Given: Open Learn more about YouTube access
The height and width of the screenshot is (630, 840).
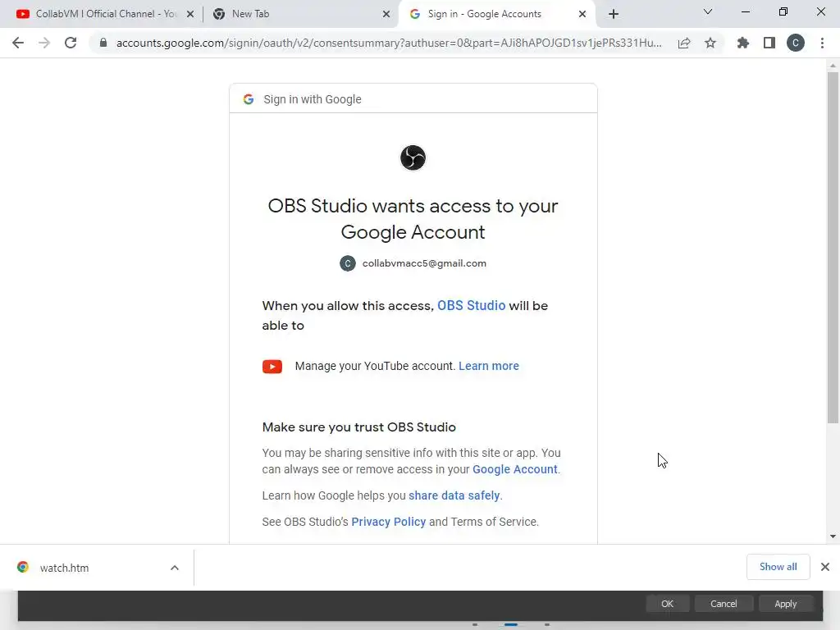Looking at the screenshot, I should point(489,366).
